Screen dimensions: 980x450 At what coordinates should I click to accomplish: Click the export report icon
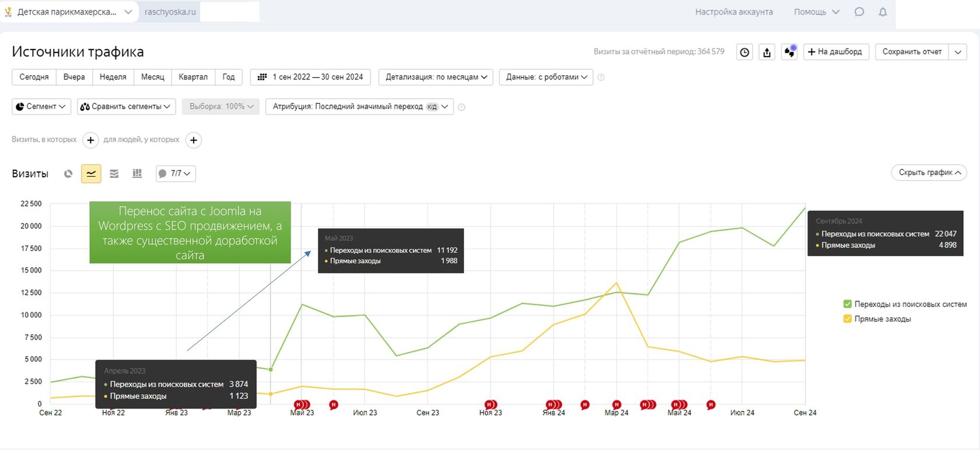(x=767, y=52)
